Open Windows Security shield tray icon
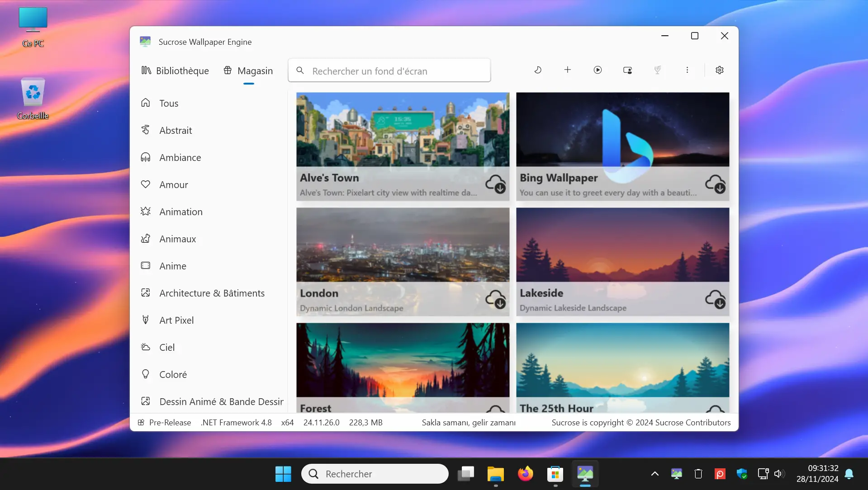868x490 pixels. coord(742,474)
